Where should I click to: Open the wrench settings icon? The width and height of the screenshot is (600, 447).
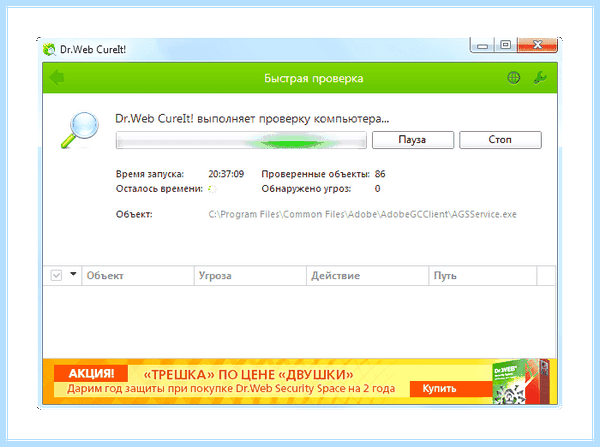pos(540,78)
